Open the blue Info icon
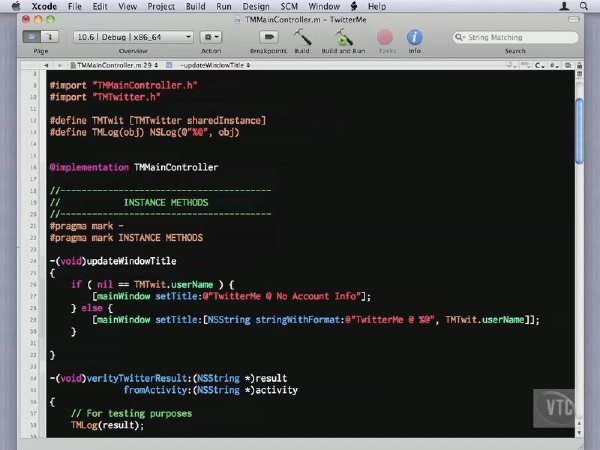Viewport: 600px width, 450px height. point(414,38)
